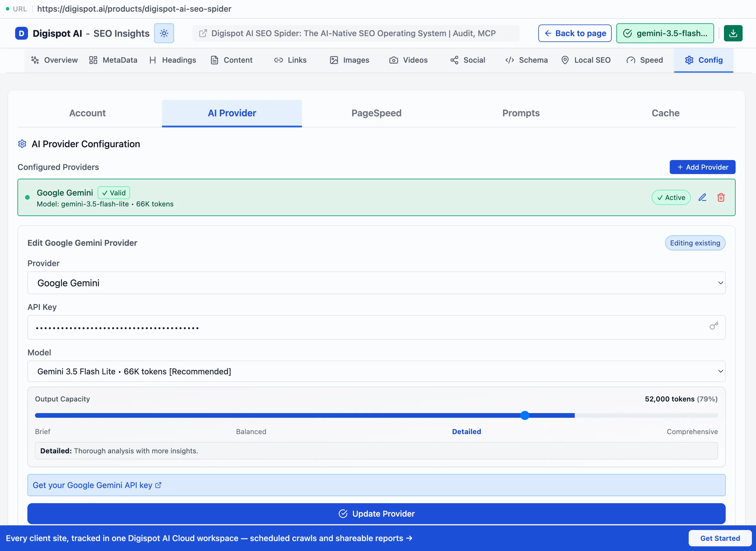
Task: Edit Google Gemini provider with pencil icon
Action: pos(702,197)
